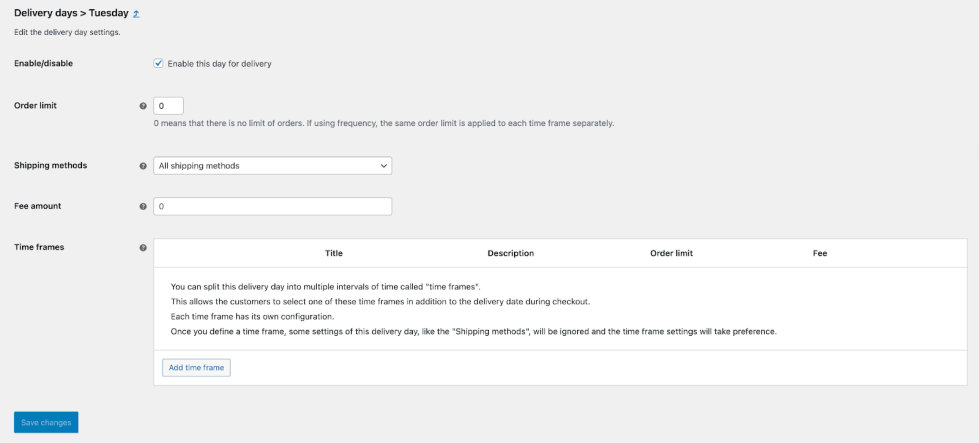Click the Time frames help tooltip icon
The height and width of the screenshot is (443, 979).
point(143,248)
